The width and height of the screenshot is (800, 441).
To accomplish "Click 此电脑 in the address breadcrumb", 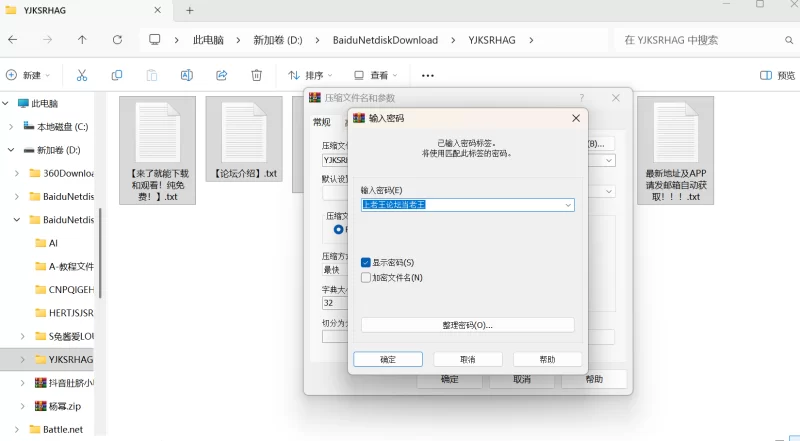I will coord(208,40).
